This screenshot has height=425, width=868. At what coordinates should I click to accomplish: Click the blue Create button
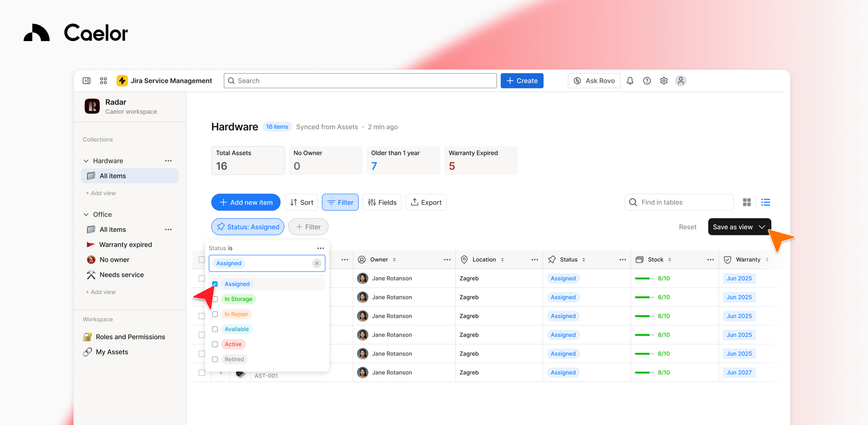(x=522, y=81)
